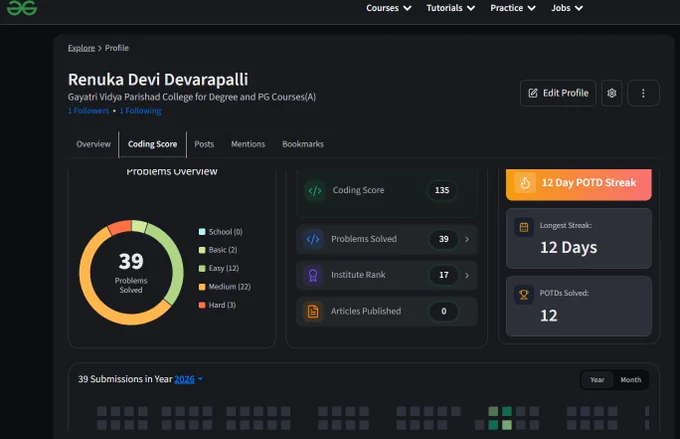680x439 pixels.
Task: Click the POTDs Solved 12 card
Action: 579,306
